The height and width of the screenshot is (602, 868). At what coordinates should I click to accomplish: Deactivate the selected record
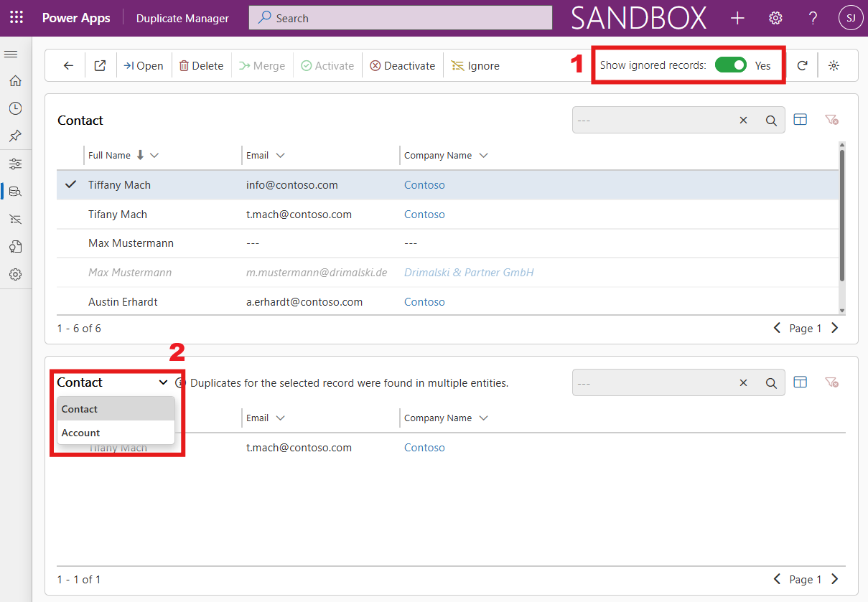click(403, 66)
